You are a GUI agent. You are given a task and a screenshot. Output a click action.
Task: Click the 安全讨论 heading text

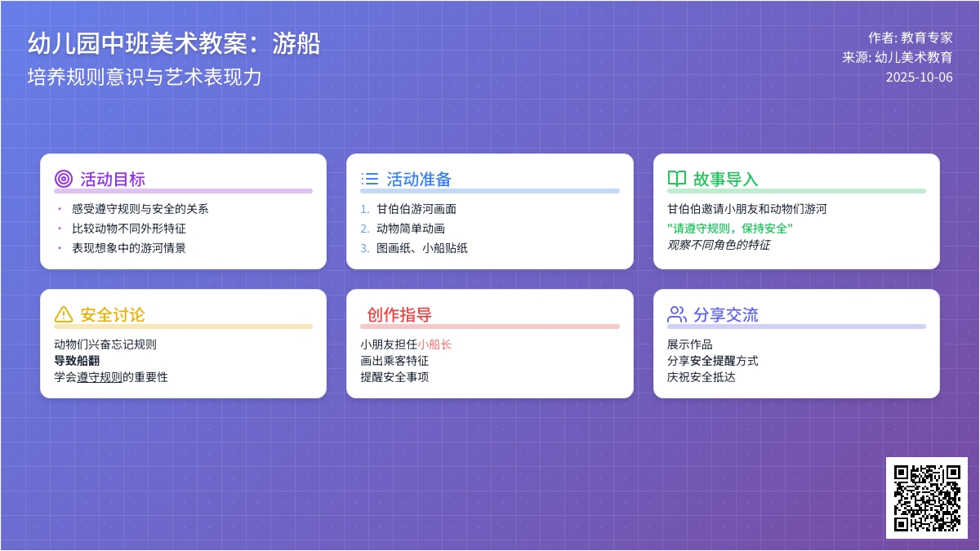(x=113, y=315)
